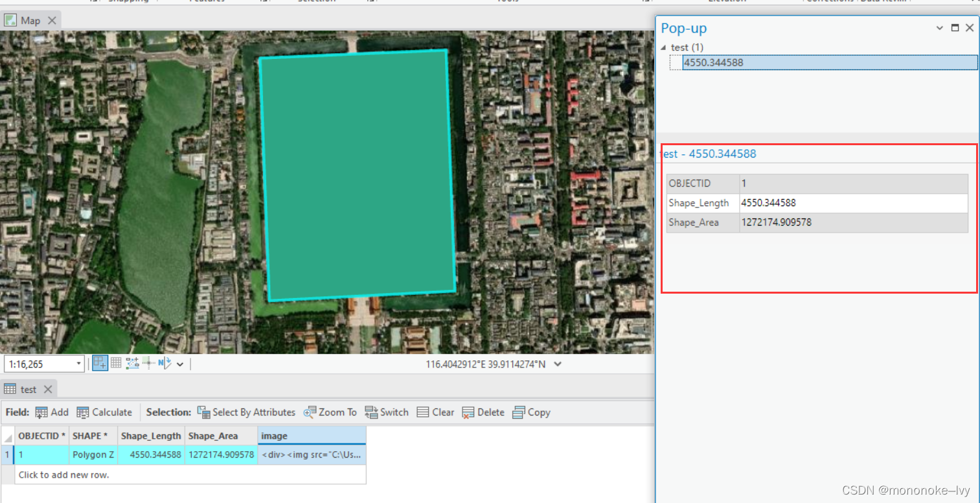Click the Calculate field button
Screen dimensions: 980x503
pos(104,412)
